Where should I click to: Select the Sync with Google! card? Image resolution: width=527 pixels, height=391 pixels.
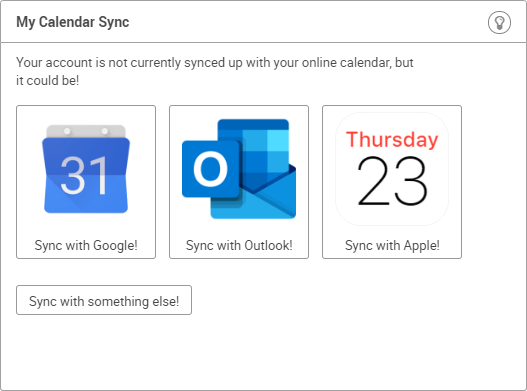point(86,182)
